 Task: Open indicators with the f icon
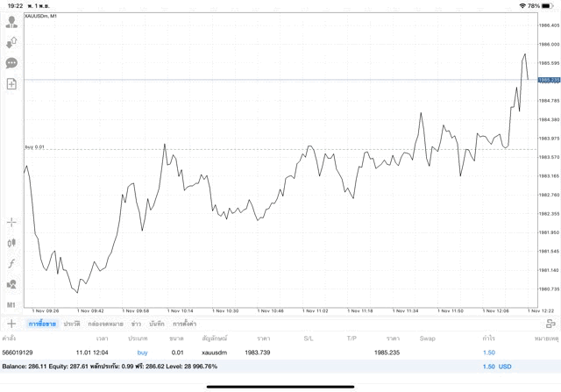pyautogui.click(x=11, y=264)
